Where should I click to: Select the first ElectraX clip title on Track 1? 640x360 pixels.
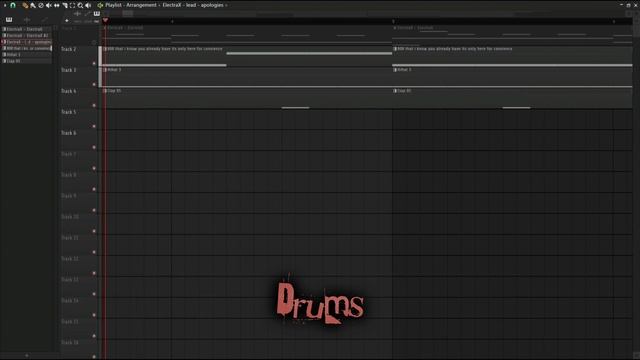pos(125,28)
